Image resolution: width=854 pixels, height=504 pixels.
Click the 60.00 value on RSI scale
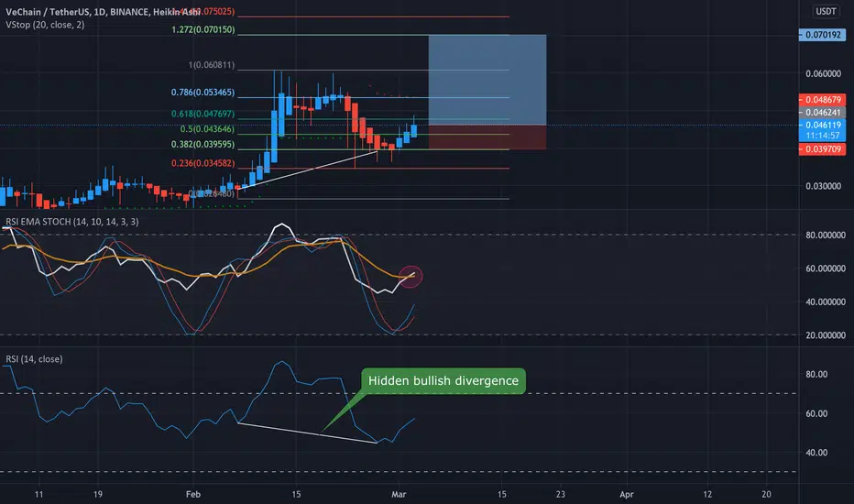pyautogui.click(x=816, y=413)
